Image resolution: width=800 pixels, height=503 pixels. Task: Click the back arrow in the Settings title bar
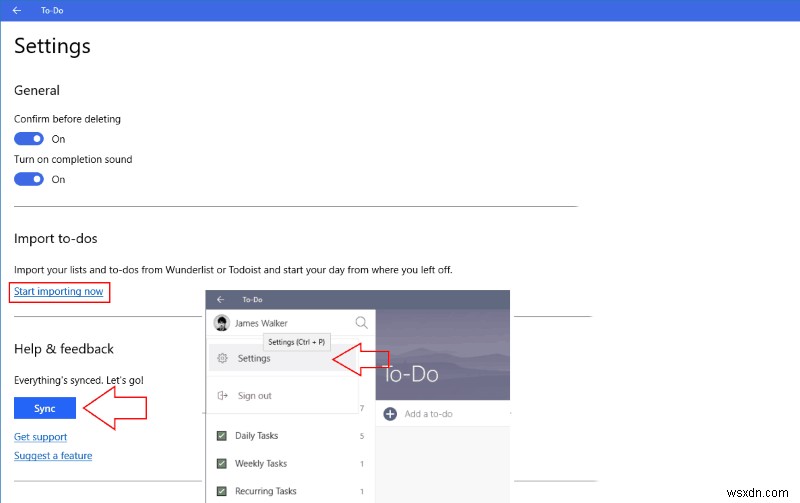pyautogui.click(x=17, y=10)
